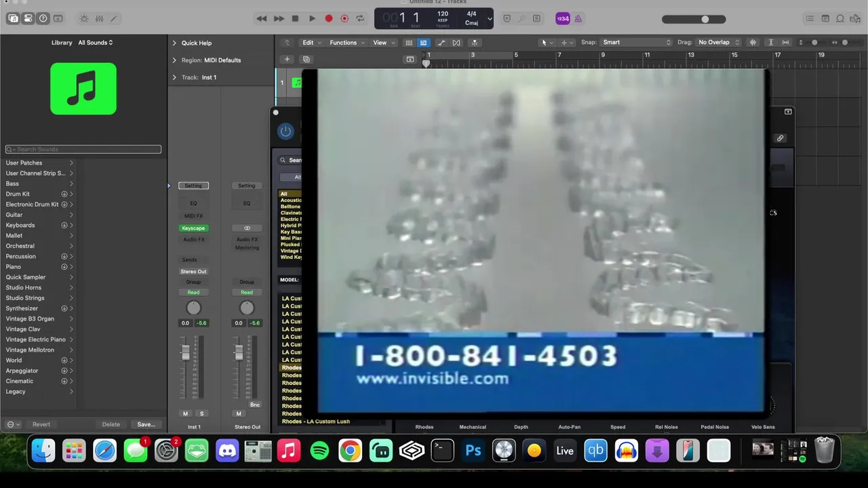Mute the Stereo Out channel strip
The height and width of the screenshot is (488, 868).
(239, 413)
